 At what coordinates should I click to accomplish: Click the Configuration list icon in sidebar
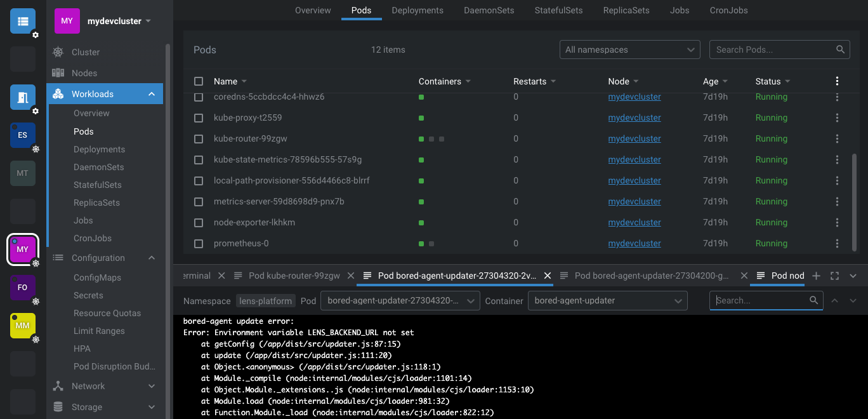[x=58, y=258]
